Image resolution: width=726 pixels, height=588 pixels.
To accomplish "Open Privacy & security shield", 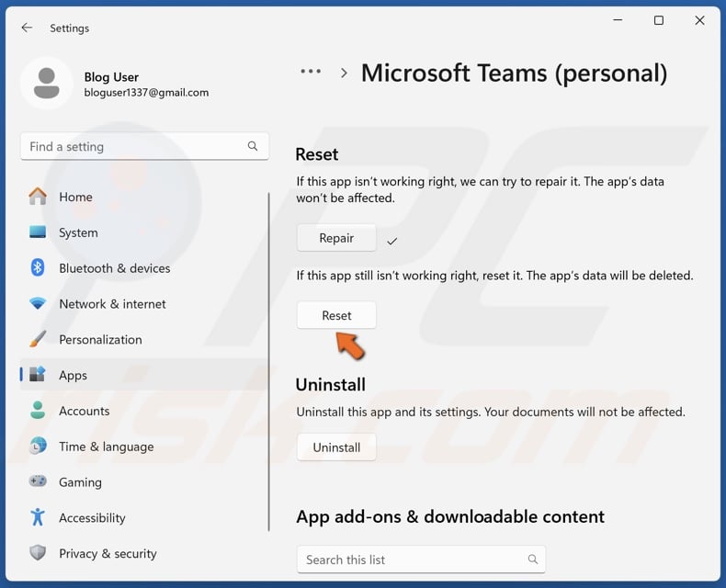I will pyautogui.click(x=38, y=553).
